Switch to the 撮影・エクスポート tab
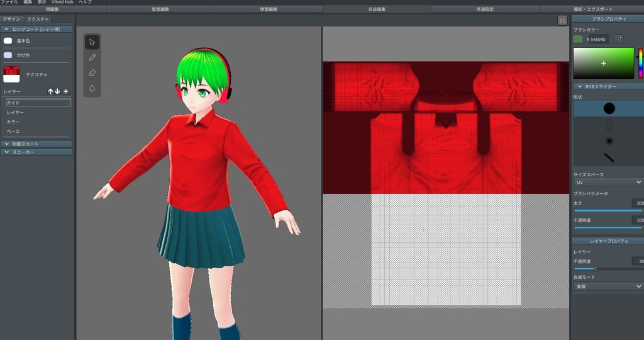The height and width of the screenshot is (340, 644). [x=593, y=9]
